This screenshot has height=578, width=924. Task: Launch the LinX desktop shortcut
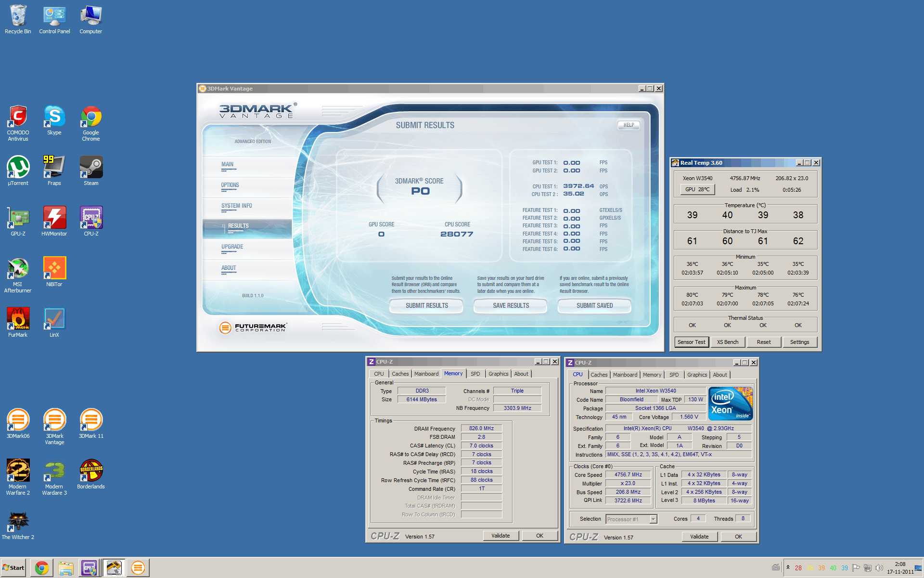coord(54,319)
